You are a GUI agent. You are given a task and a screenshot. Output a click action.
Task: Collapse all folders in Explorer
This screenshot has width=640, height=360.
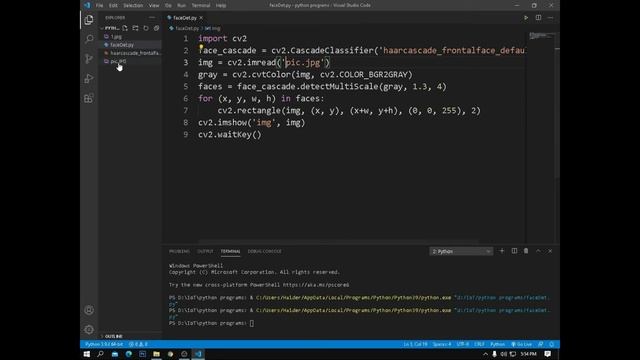(x=156, y=28)
